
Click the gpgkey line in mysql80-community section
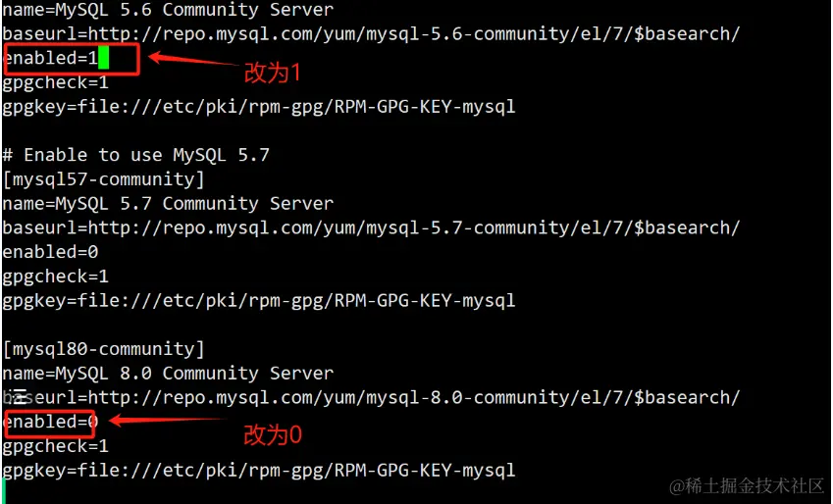pos(258,470)
